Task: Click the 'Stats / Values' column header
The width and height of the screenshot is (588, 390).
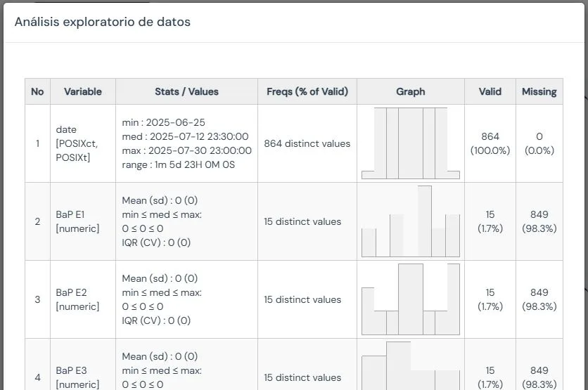Action: point(187,91)
